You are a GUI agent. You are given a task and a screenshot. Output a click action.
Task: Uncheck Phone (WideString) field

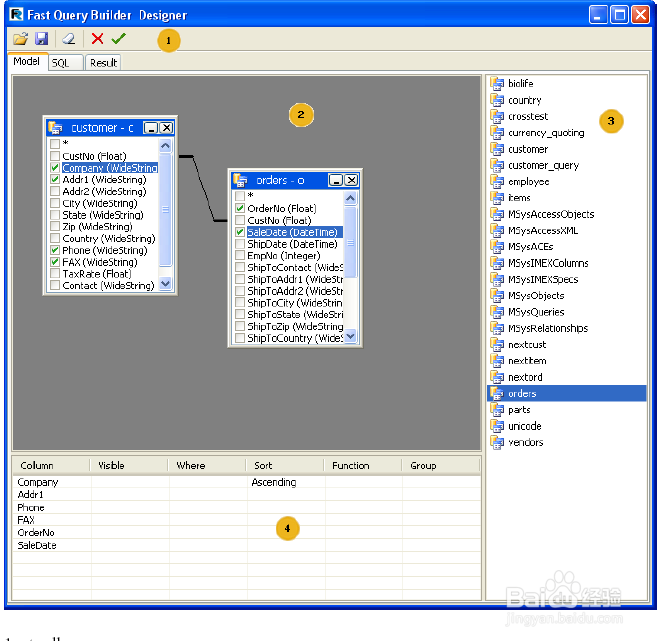pyautogui.click(x=55, y=250)
